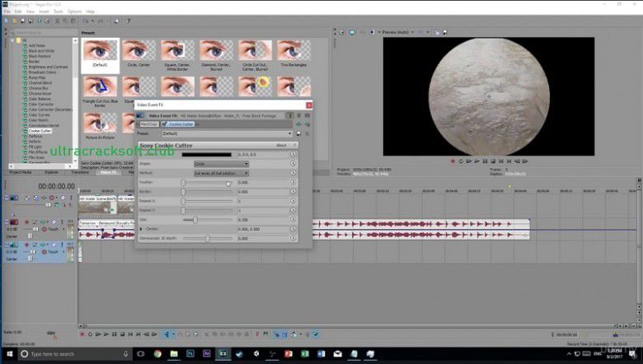Choose the (Default) preset thumbnail

point(100,55)
